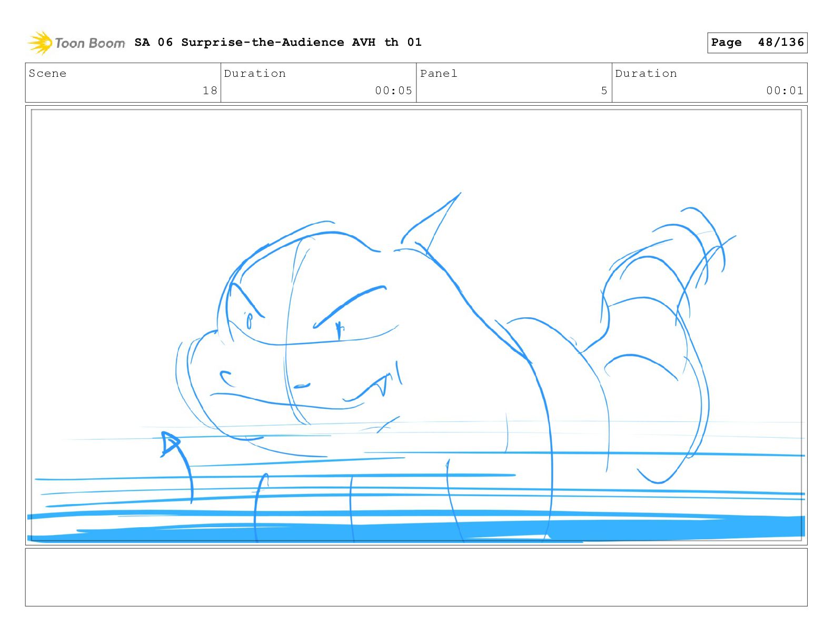The image size is (834, 644).
Task: Click the 'Page 48/136' box
Action: (757, 43)
